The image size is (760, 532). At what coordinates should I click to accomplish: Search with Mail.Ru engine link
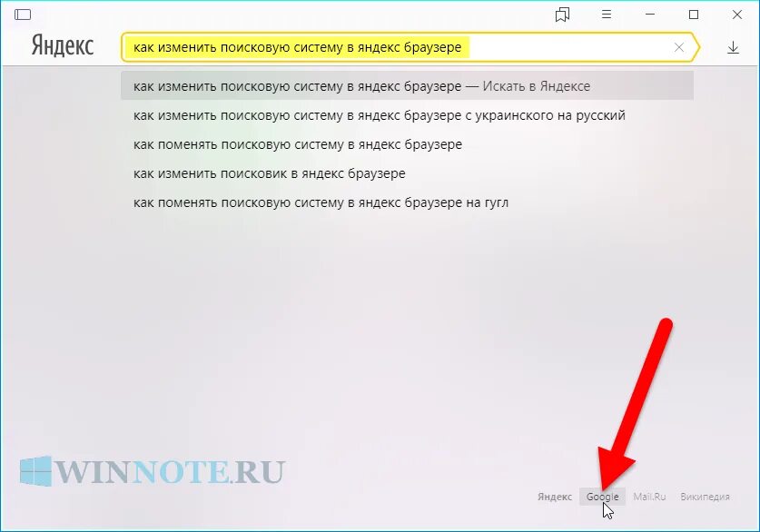pyautogui.click(x=649, y=497)
